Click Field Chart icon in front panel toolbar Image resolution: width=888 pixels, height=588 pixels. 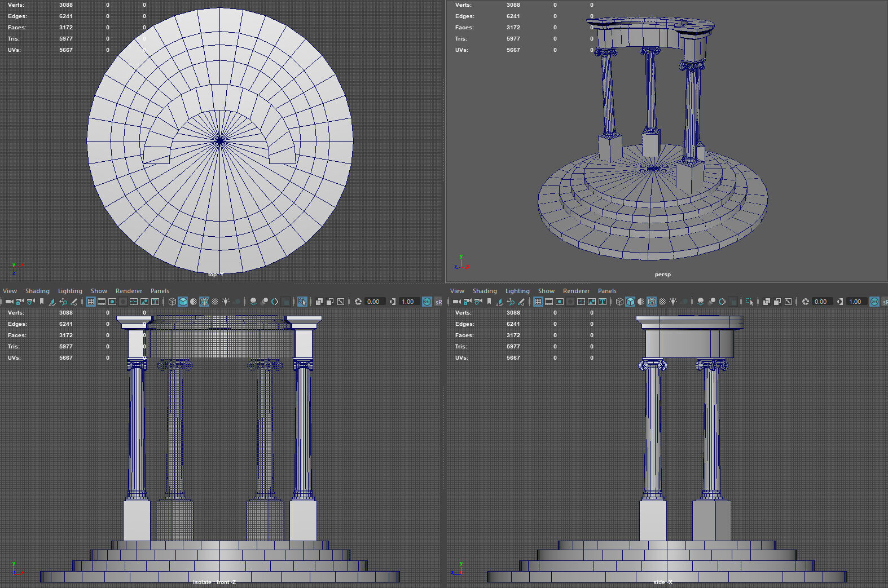[x=134, y=302]
